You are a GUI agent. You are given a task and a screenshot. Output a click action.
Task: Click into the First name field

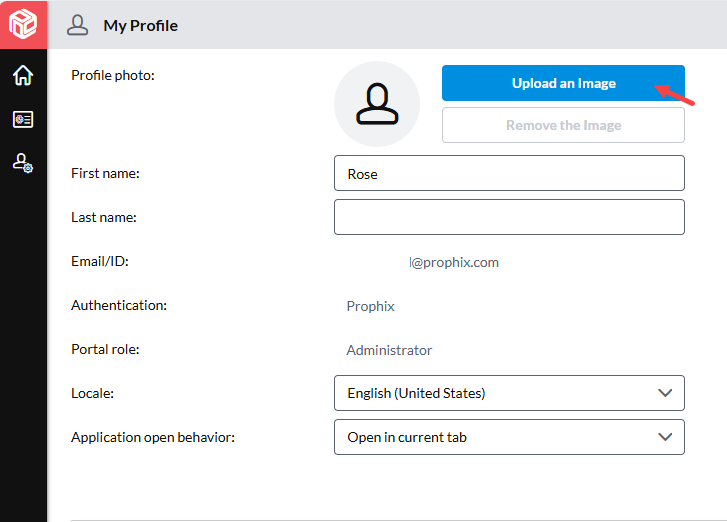[x=509, y=173]
